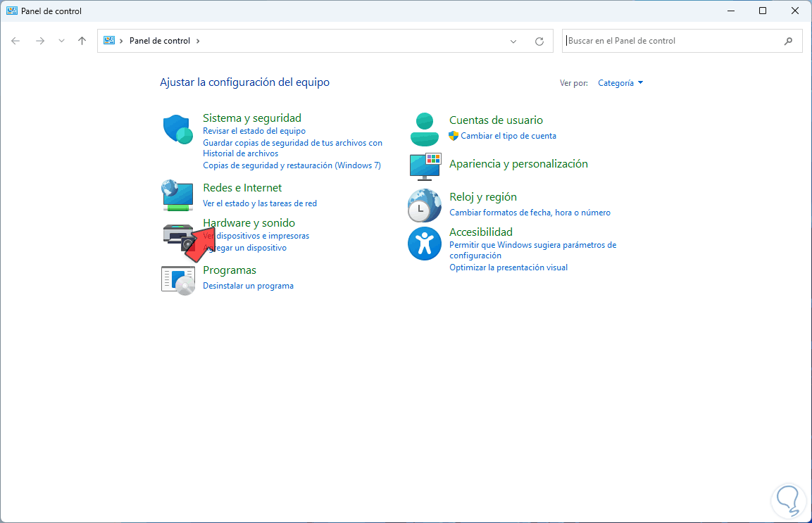Image resolution: width=812 pixels, height=523 pixels.
Task: Open Hardware y sonido heading link
Action: coord(249,223)
